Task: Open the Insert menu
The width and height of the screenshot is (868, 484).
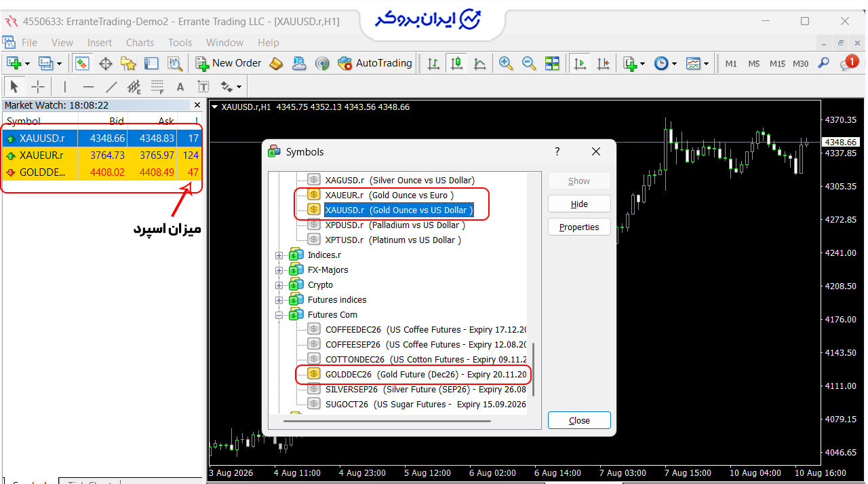Action: tap(100, 42)
